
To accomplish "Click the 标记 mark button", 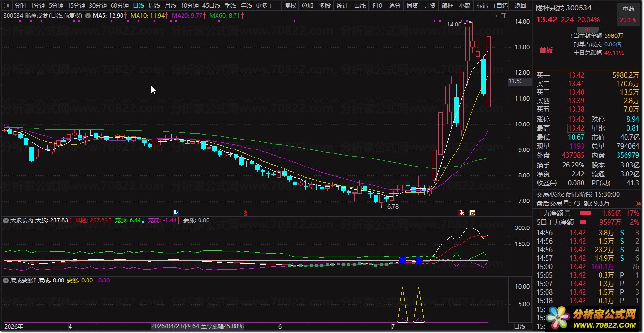I will click(482, 6).
